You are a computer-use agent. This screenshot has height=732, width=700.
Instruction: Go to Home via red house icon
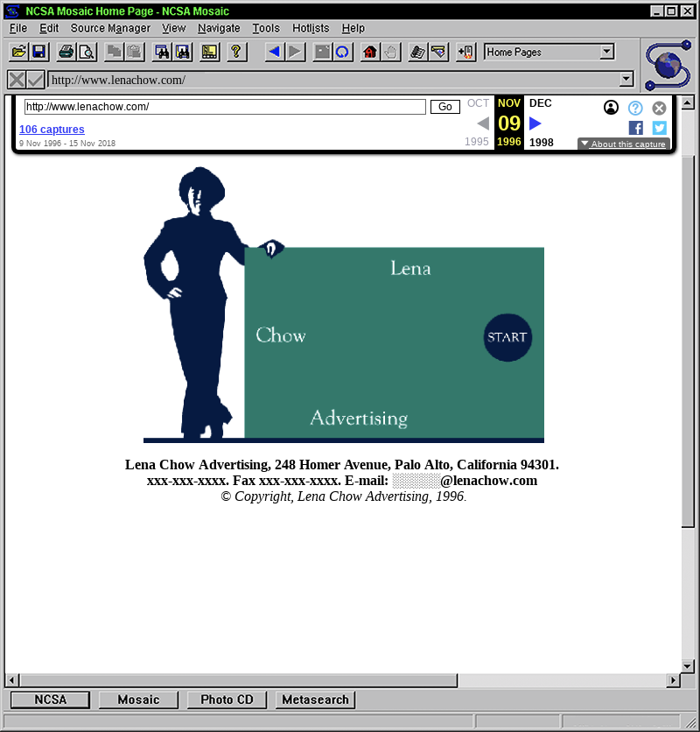(369, 52)
